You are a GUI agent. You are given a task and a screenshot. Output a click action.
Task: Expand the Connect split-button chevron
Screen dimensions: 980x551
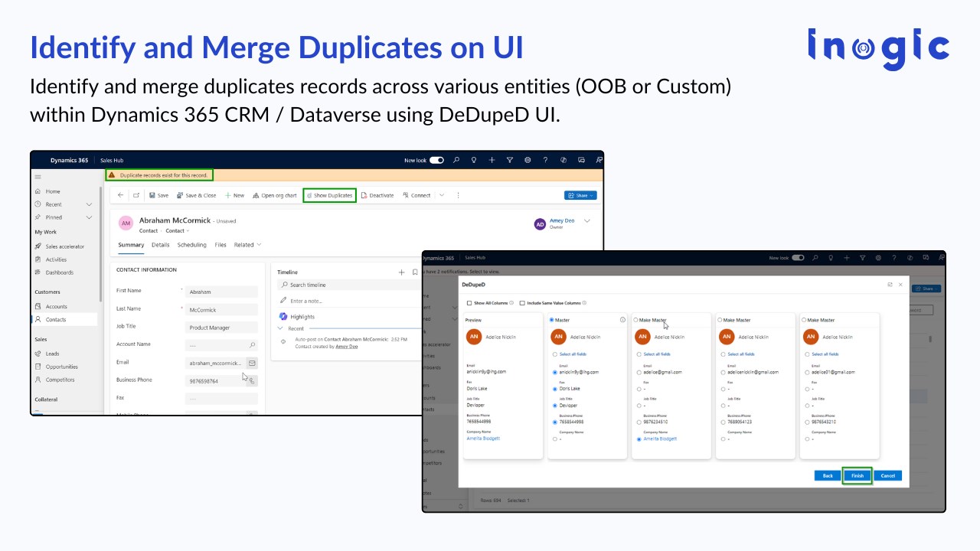click(x=442, y=195)
